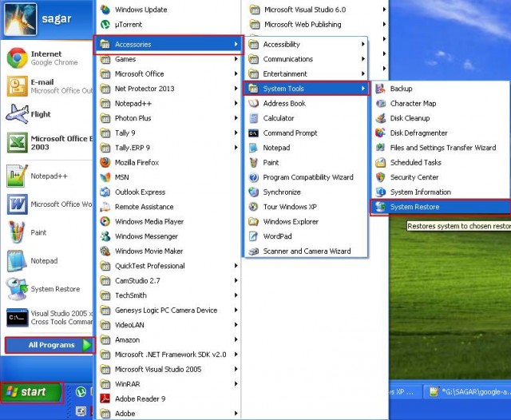Click the Address Book entry
Image resolution: width=511 pixels, height=420 pixels.
coord(307,103)
